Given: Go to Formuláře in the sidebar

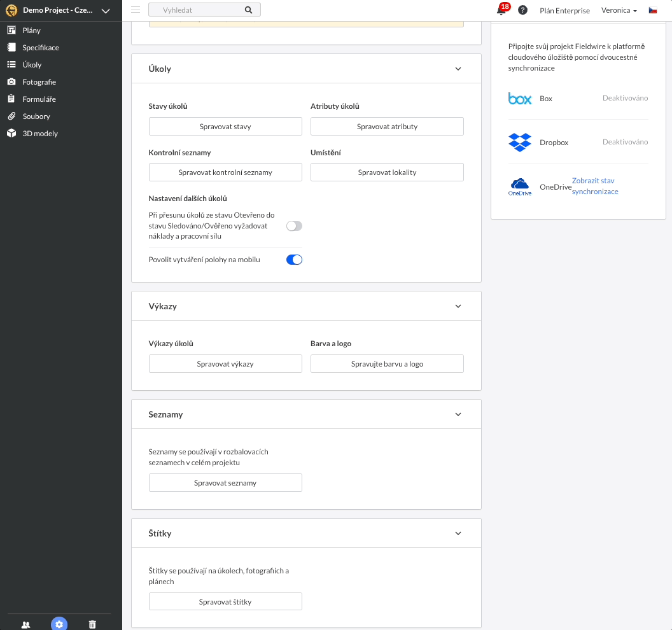Looking at the screenshot, I should click(x=39, y=99).
